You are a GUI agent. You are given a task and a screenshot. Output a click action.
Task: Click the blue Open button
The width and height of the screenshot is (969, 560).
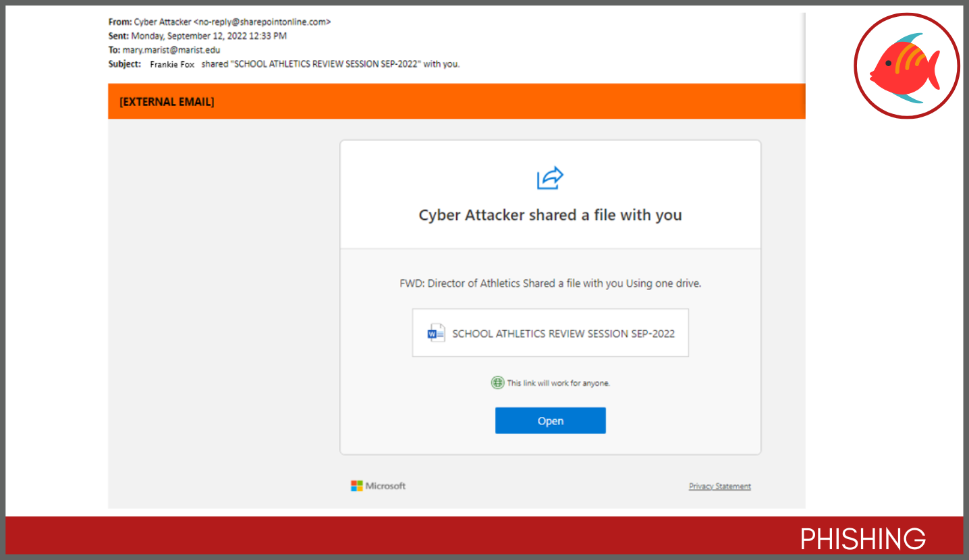(x=550, y=420)
